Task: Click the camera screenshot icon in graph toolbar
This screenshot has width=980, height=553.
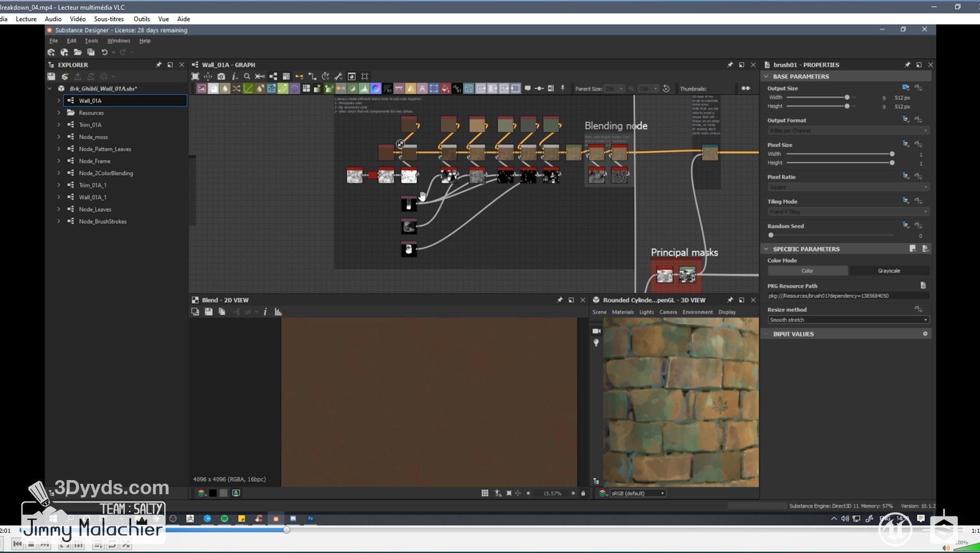Action: [221, 77]
